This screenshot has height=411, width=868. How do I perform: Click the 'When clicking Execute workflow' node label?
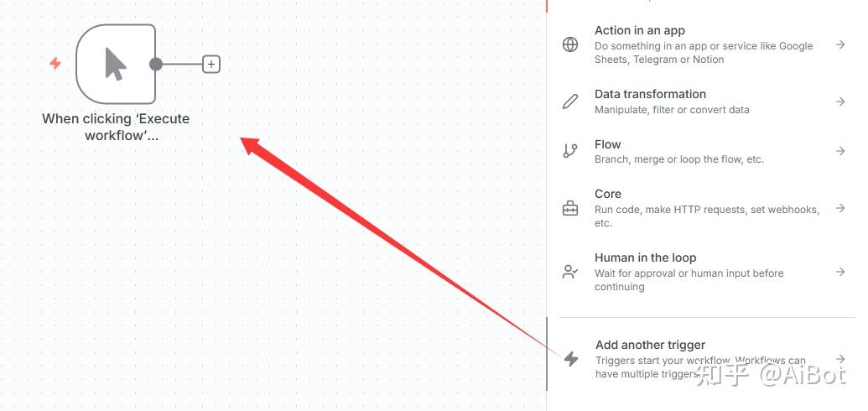[x=116, y=127]
